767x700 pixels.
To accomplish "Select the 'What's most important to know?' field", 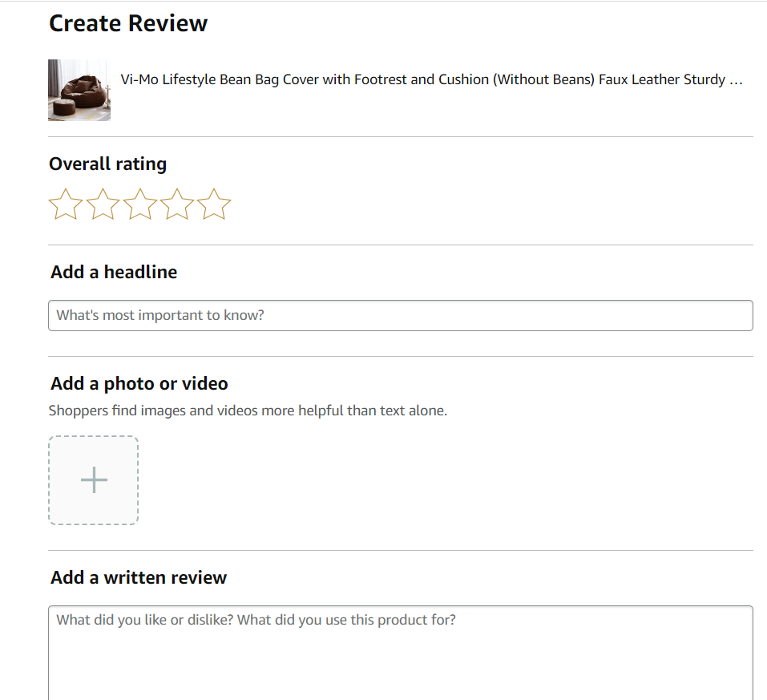I will coord(401,315).
